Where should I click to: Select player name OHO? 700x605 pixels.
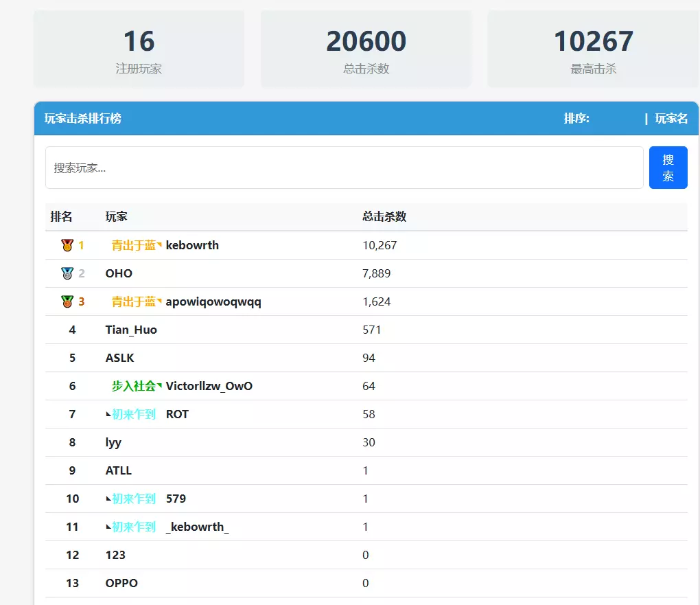click(119, 273)
